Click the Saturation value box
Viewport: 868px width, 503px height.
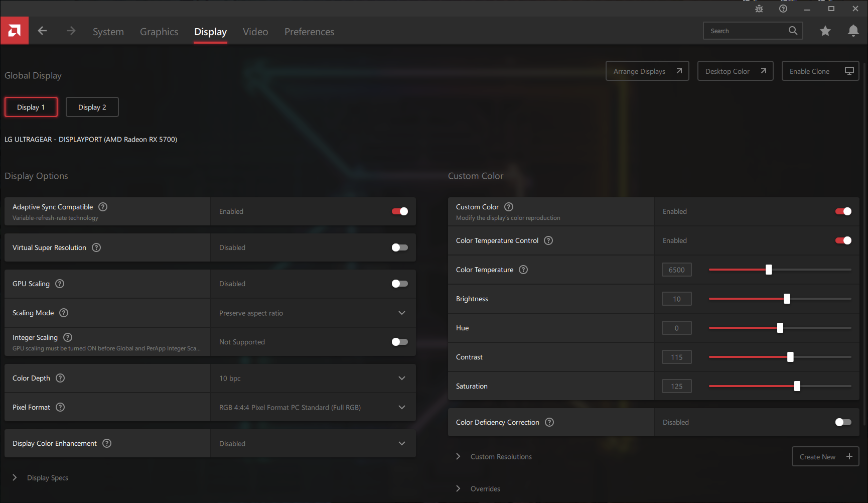pos(677,386)
